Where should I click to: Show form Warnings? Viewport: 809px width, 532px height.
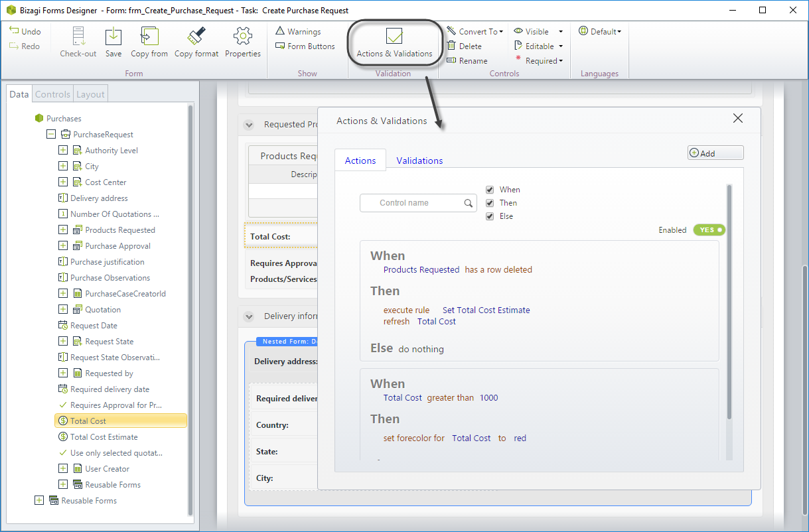coord(298,32)
